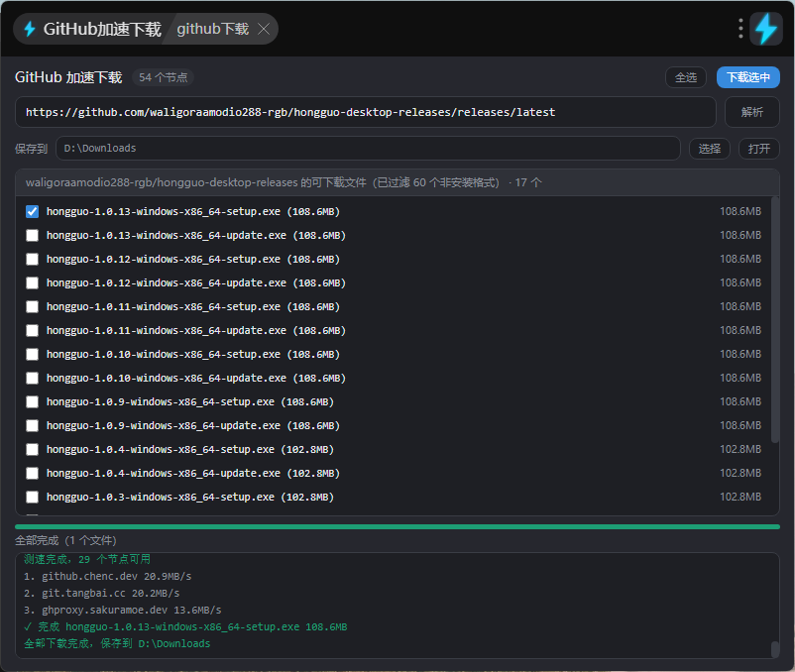Click log line git.tangbai.cc 20.2MB/s
The image size is (795, 672).
tap(101, 593)
